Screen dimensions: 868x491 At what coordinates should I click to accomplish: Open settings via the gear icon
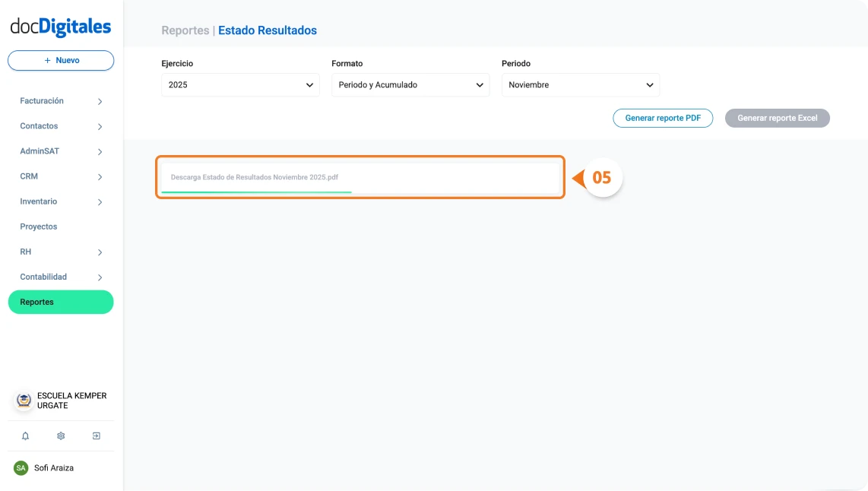tap(61, 436)
